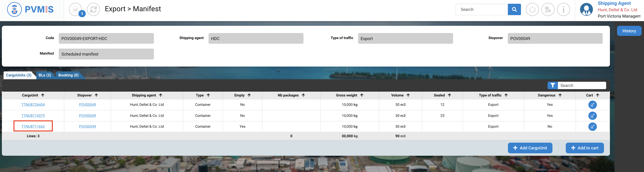Screen dimensions: 644x172
Task: Sort table by CargoUnit column arrow
Action: point(43,95)
